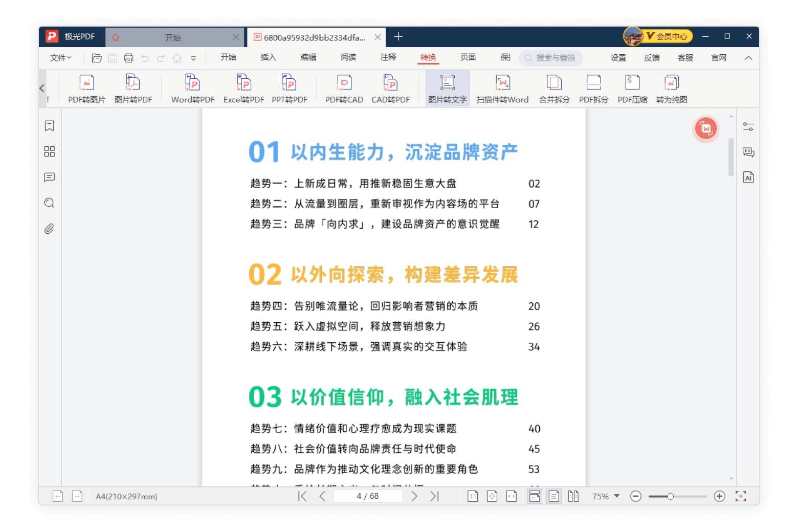Open the 文件 dropdown menu
Viewport: 798px width, 532px height.
point(60,58)
